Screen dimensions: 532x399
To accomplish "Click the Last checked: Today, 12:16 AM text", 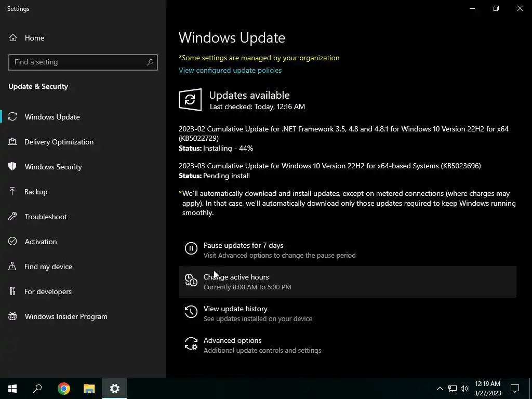I will click(257, 107).
